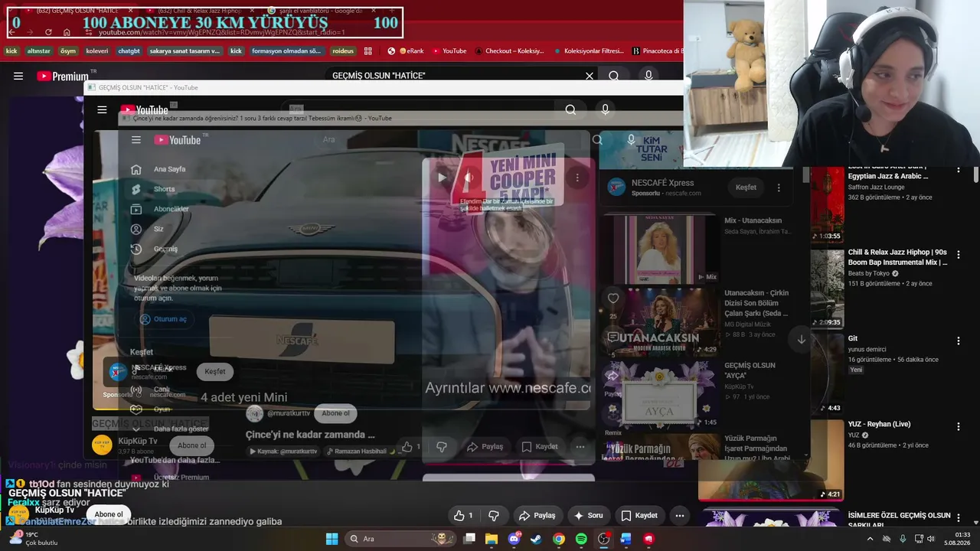The image size is (980, 551).
Task: Click the 'Soru' button under the video
Action: pos(587,516)
